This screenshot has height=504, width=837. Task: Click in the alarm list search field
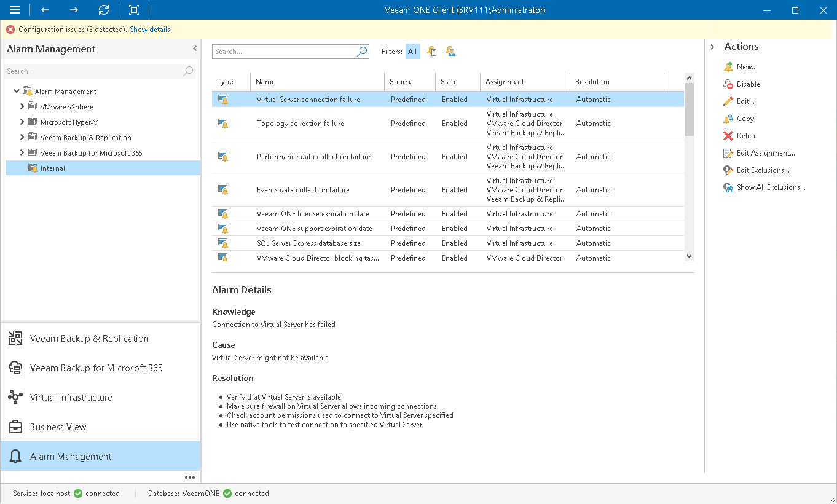tap(284, 52)
